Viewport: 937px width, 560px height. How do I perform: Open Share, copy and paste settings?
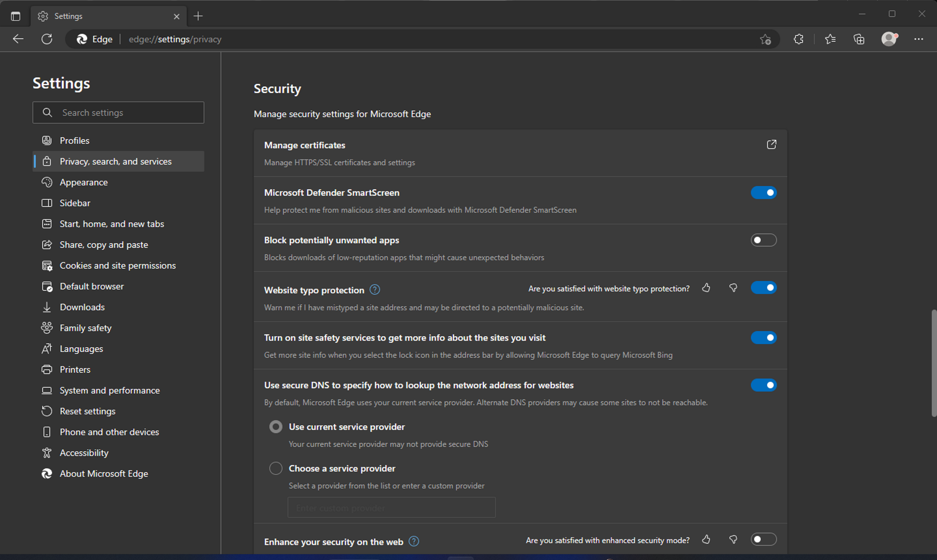[118, 244]
